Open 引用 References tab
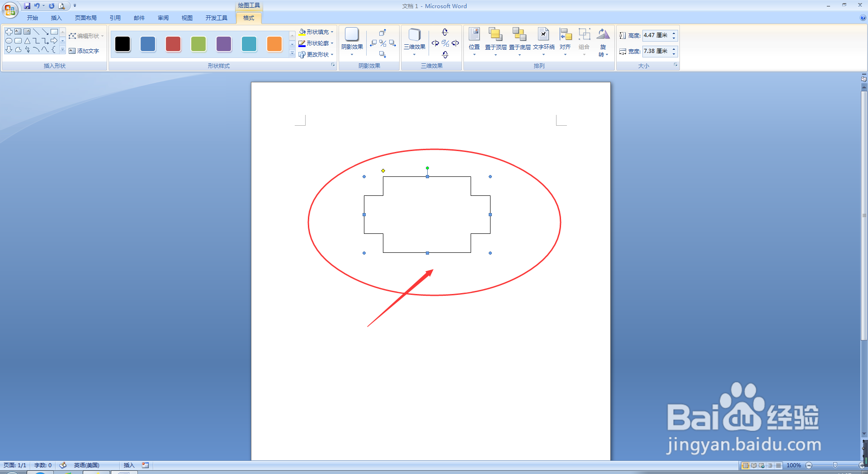The width and height of the screenshot is (868, 474). (115, 18)
